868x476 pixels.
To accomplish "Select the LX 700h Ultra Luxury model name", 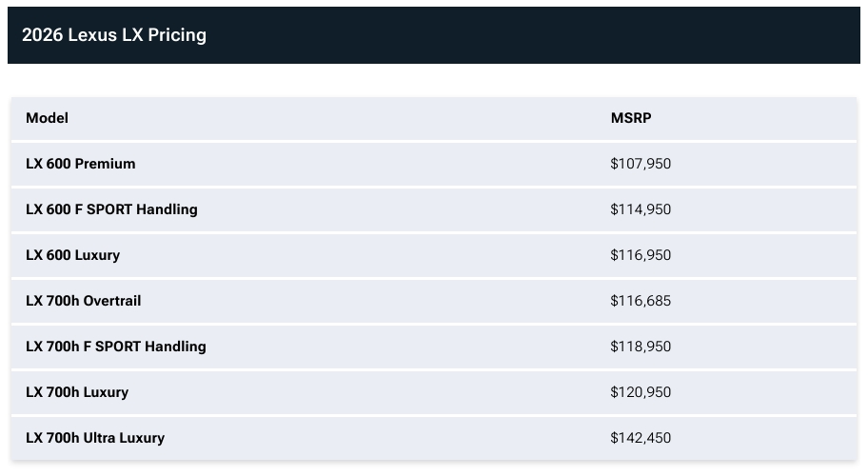I will coord(95,438).
